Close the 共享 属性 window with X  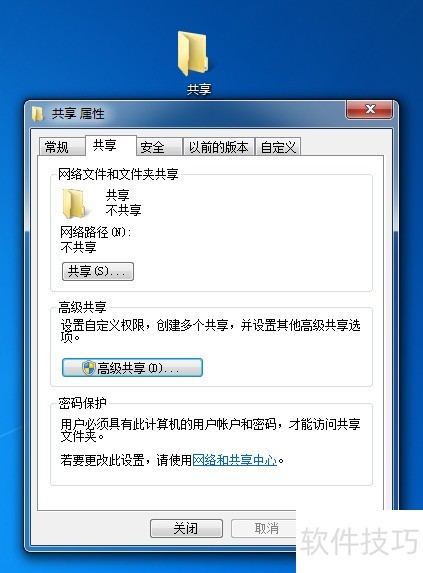(369, 109)
